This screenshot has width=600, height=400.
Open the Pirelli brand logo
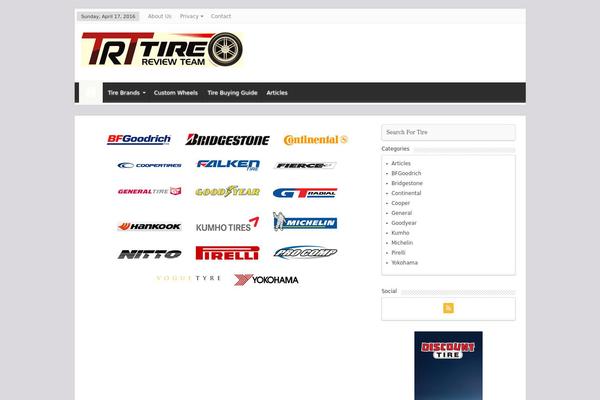[227, 253]
